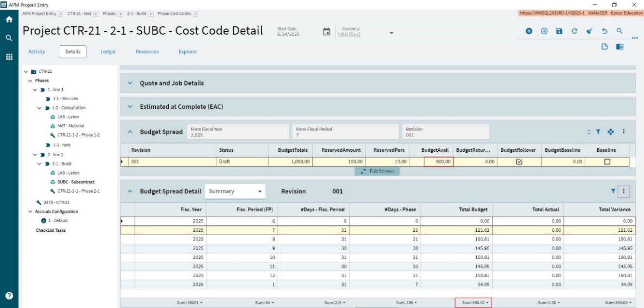Screen dimensions: 644x308
Task: Click the filled plus New icon
Action: 529,31
